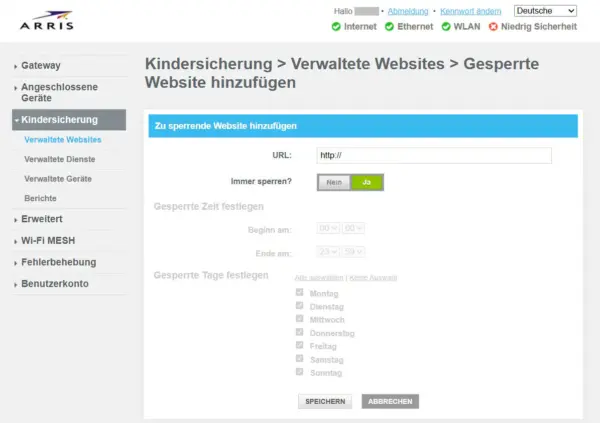Click the URL input field
Screen dimensions: 600x423
pyautogui.click(x=434, y=155)
